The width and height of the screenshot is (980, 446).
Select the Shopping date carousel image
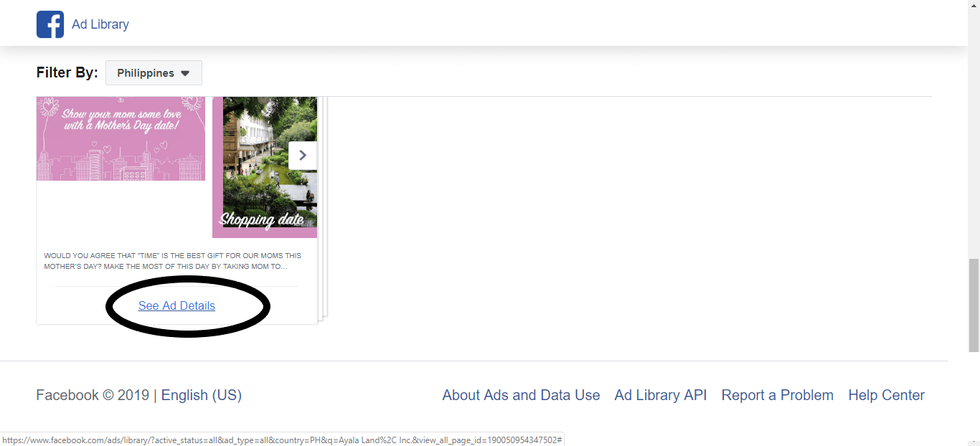[265, 167]
